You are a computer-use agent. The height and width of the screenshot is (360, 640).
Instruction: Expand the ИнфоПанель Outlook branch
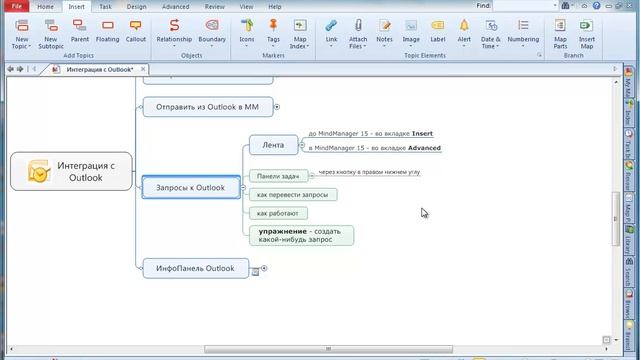click(x=264, y=268)
